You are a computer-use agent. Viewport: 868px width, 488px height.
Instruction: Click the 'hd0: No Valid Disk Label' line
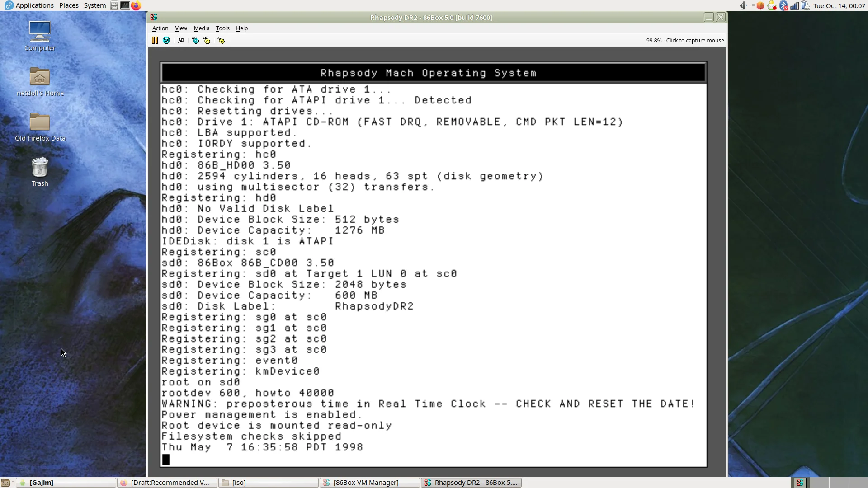pos(248,209)
